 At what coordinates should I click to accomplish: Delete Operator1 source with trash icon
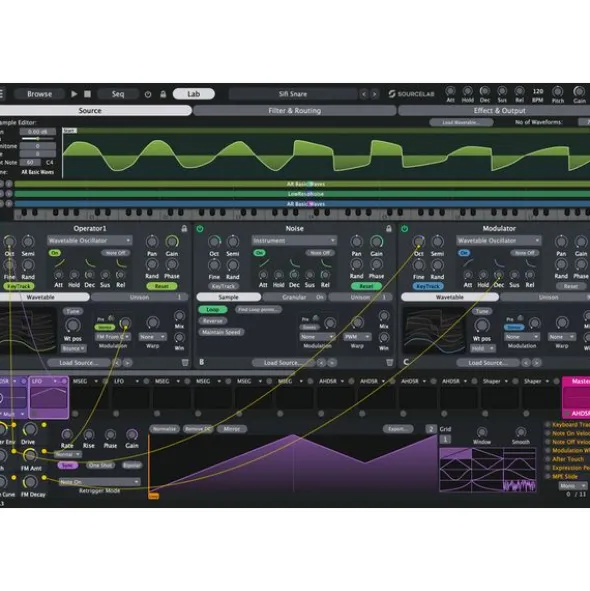tap(185, 363)
